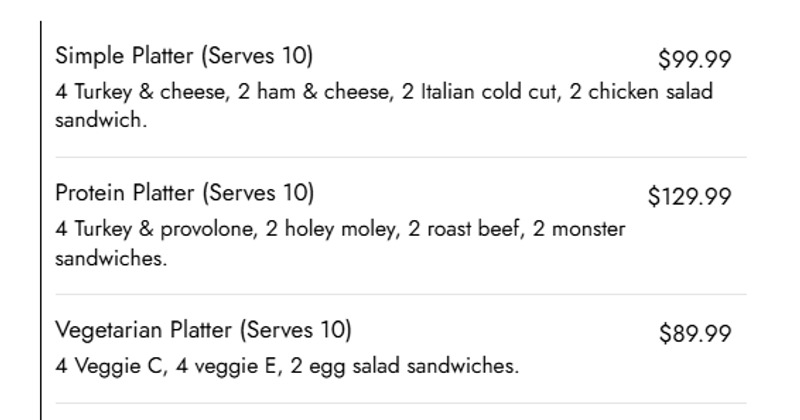Click the "2 egg salad sandwiches" text
The image size is (800, 420).
point(404,365)
